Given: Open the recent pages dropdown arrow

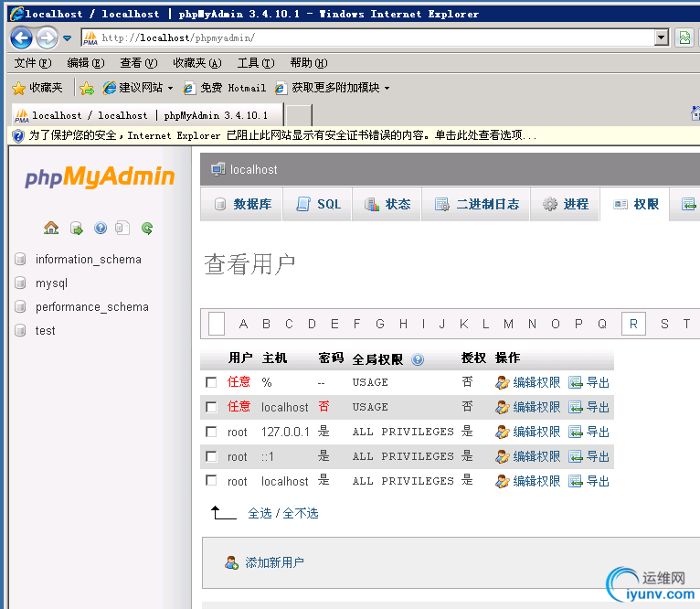Looking at the screenshot, I should pos(68,38).
